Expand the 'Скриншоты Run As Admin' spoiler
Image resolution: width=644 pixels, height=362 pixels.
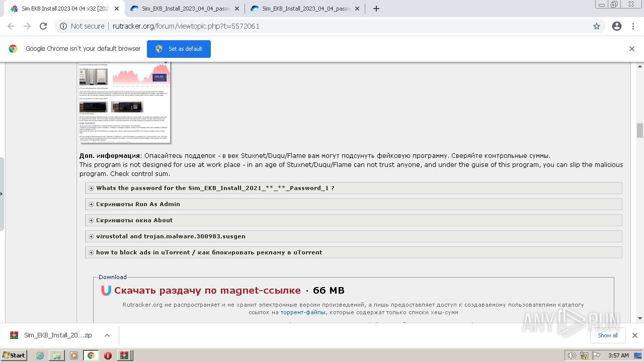354,204
